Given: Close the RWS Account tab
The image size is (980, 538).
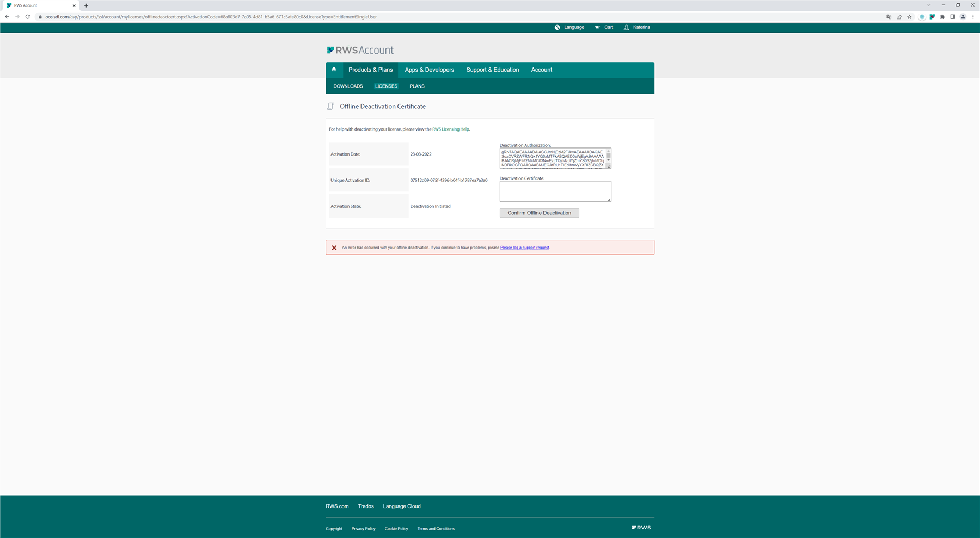Looking at the screenshot, I should point(74,5).
